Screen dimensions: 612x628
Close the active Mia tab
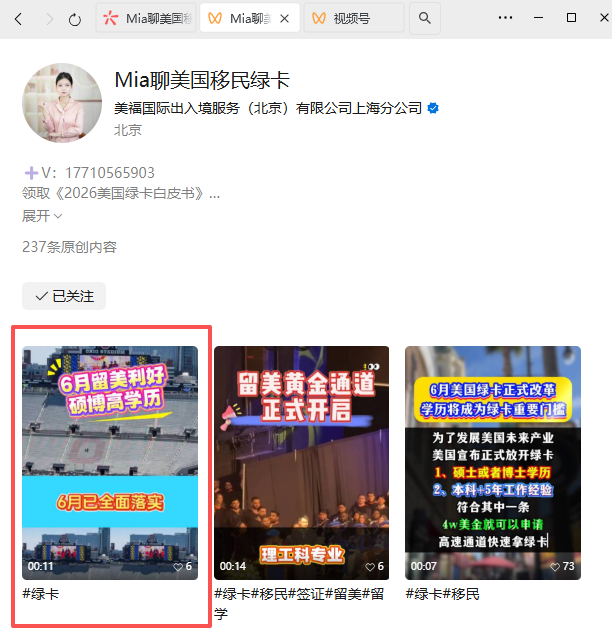pos(284,18)
